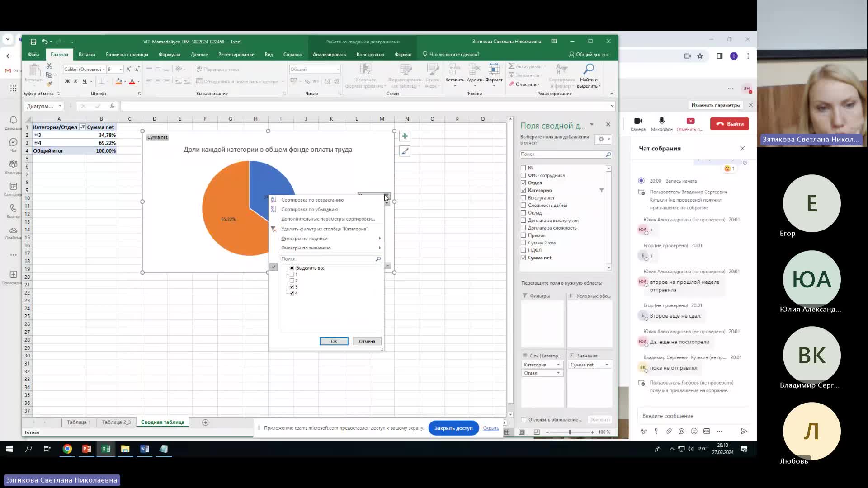Check the Премия field checkbox
868x488 pixels.
tap(524, 235)
